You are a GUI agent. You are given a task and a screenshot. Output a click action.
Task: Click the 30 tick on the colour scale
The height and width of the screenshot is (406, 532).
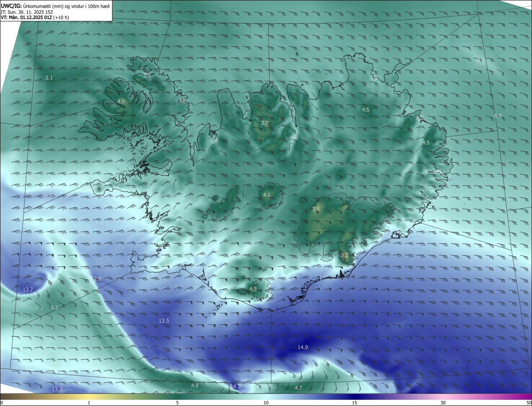click(x=443, y=403)
